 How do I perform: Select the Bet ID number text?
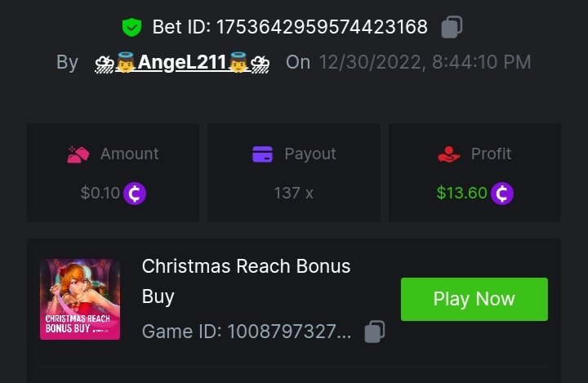click(322, 28)
